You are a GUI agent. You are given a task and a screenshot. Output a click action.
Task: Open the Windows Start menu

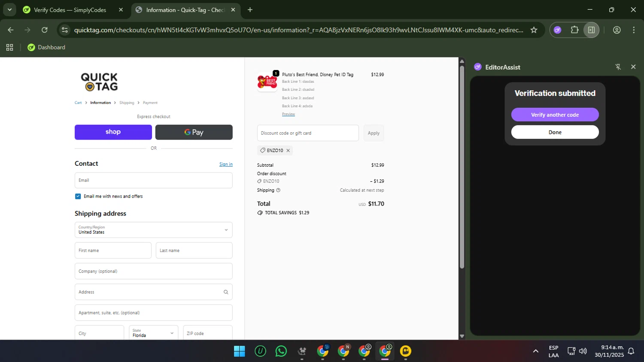pyautogui.click(x=240, y=351)
